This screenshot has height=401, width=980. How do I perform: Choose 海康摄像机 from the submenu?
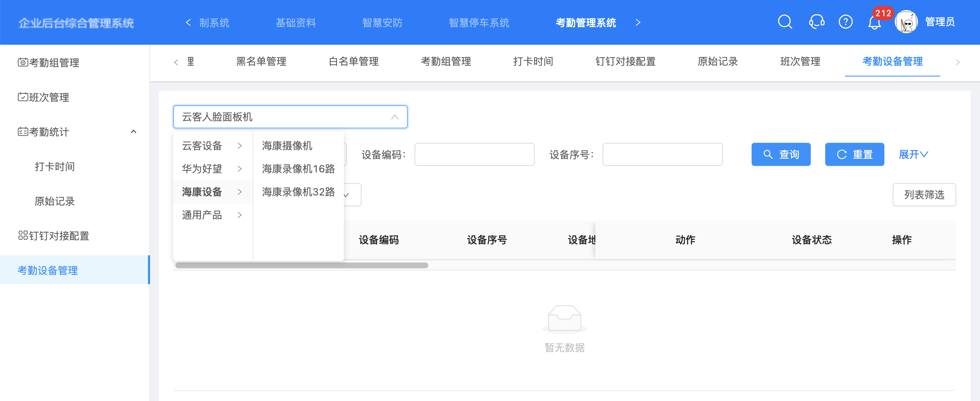pos(298,146)
